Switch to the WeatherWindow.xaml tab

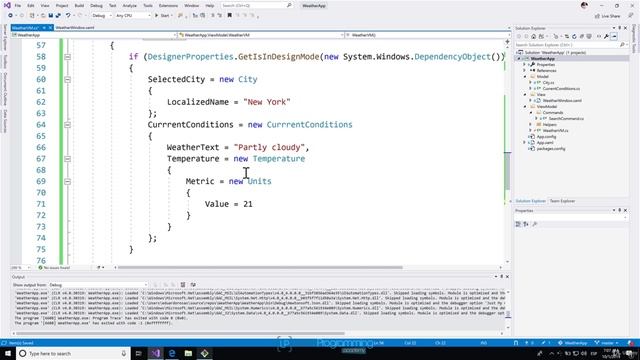point(75,27)
